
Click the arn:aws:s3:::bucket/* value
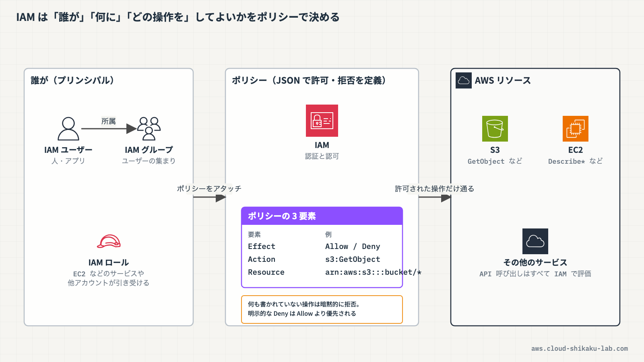pyautogui.click(x=373, y=272)
